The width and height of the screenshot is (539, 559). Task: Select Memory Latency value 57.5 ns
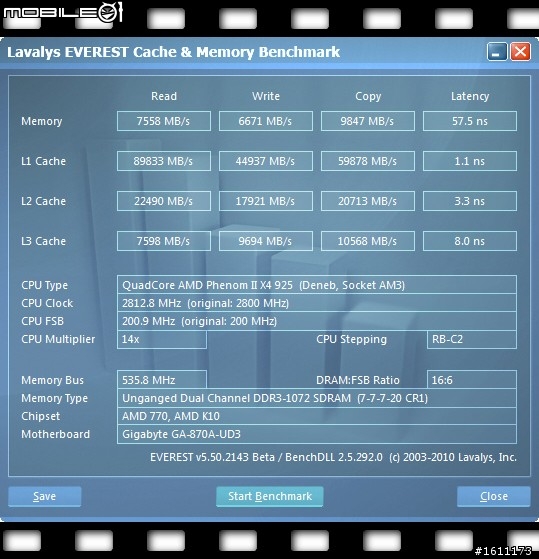(x=470, y=121)
